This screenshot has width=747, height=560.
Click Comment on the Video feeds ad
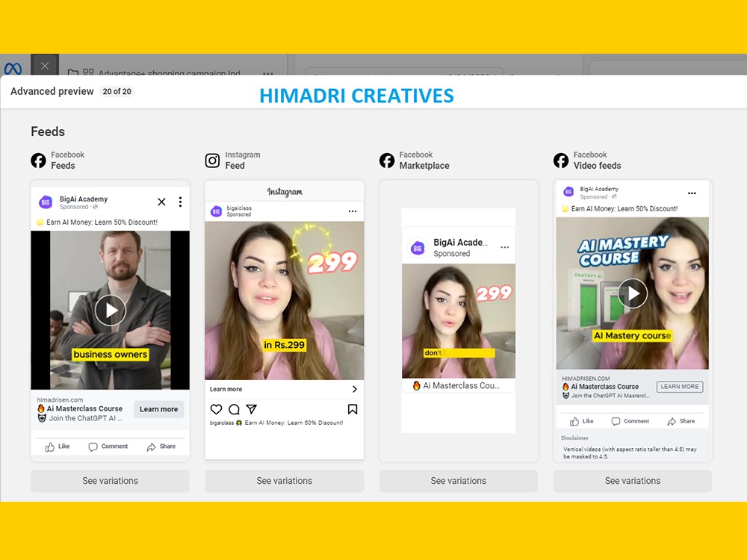(630, 421)
